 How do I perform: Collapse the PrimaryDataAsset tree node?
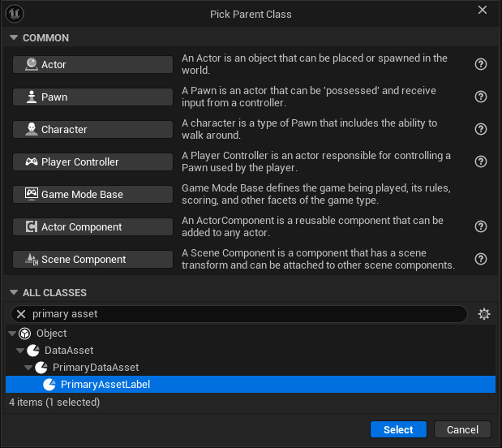tap(28, 368)
